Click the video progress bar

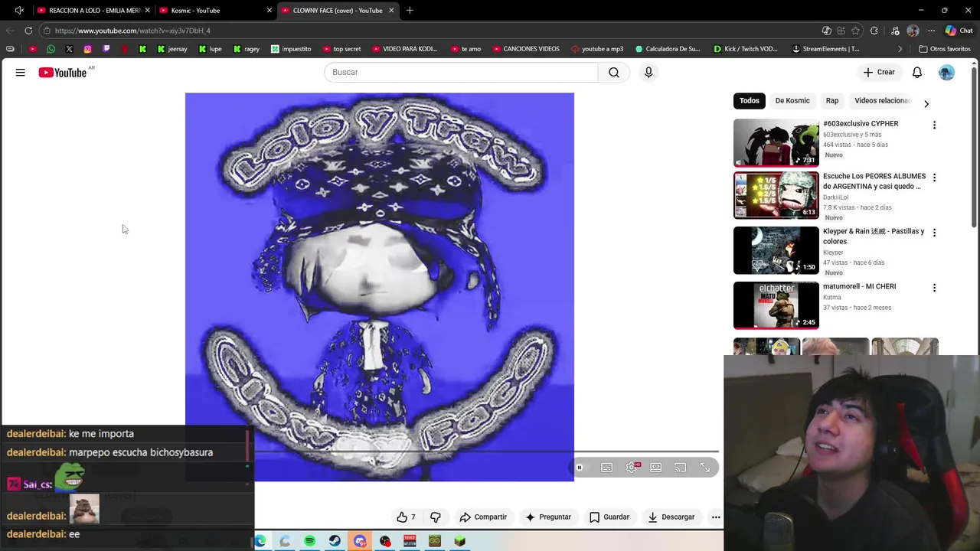(x=486, y=452)
